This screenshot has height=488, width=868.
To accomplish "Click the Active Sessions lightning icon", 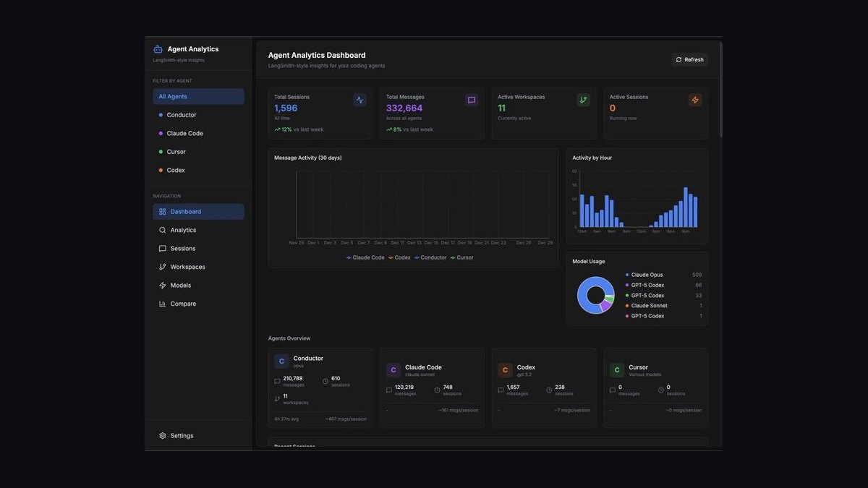I will point(695,100).
